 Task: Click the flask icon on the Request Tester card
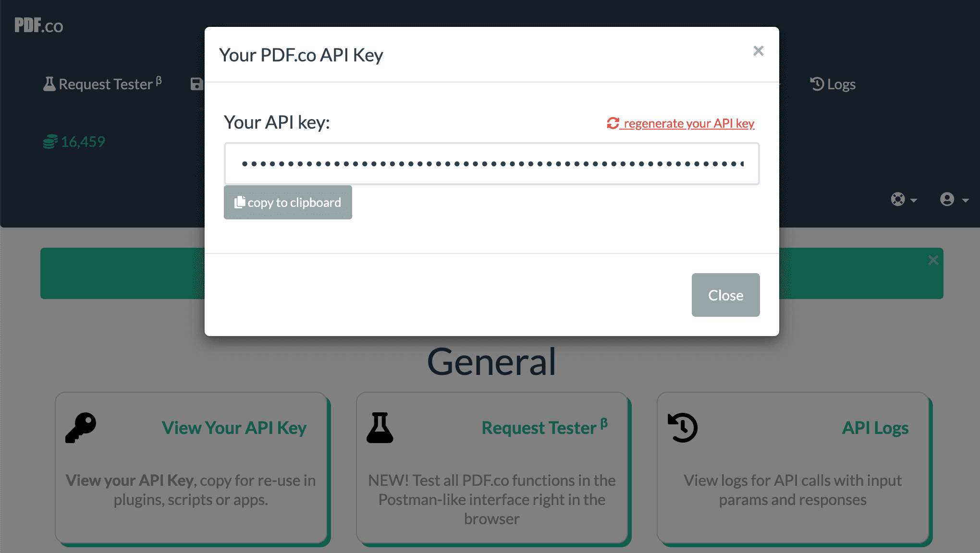tap(379, 427)
